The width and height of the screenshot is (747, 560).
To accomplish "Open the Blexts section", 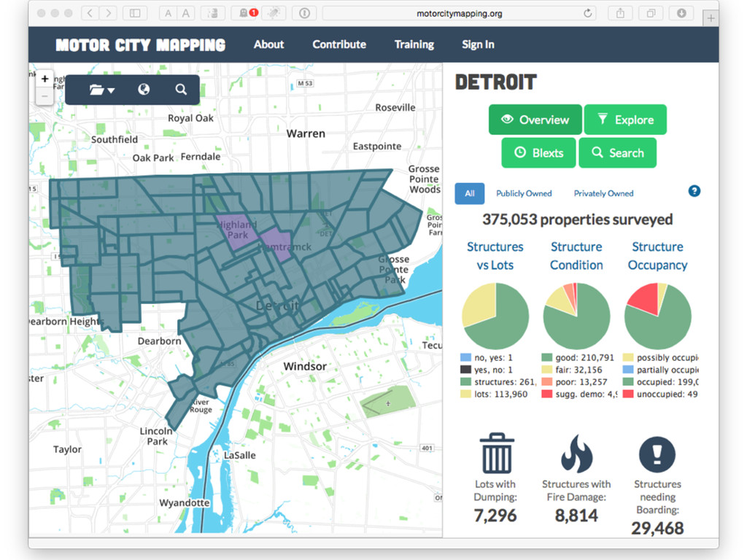I will (539, 153).
